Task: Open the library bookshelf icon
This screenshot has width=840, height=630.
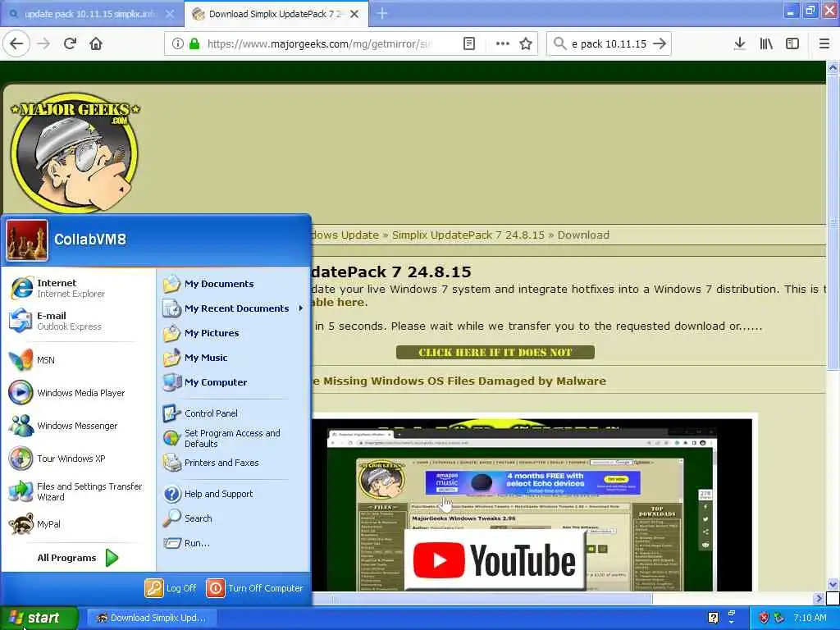Action: click(766, 43)
